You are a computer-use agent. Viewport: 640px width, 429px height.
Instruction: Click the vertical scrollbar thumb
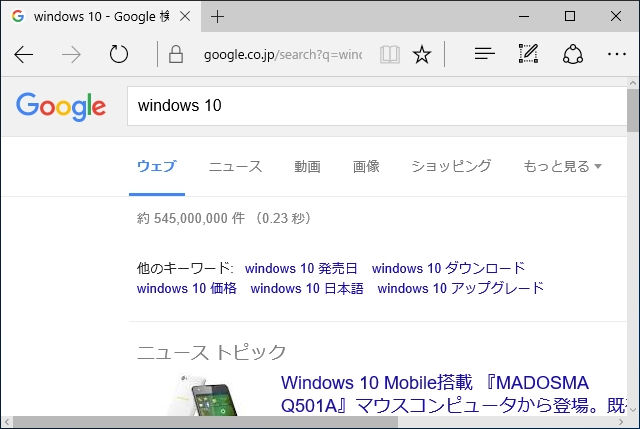[633, 111]
